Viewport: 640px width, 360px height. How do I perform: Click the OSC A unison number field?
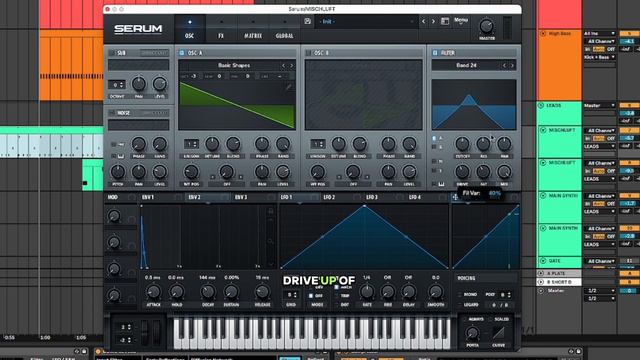(x=191, y=144)
